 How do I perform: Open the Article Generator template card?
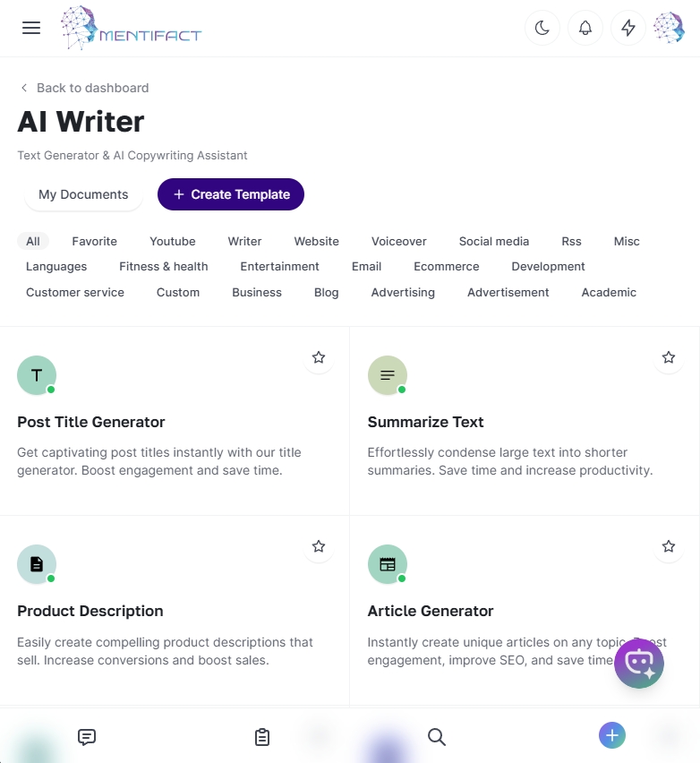431,611
